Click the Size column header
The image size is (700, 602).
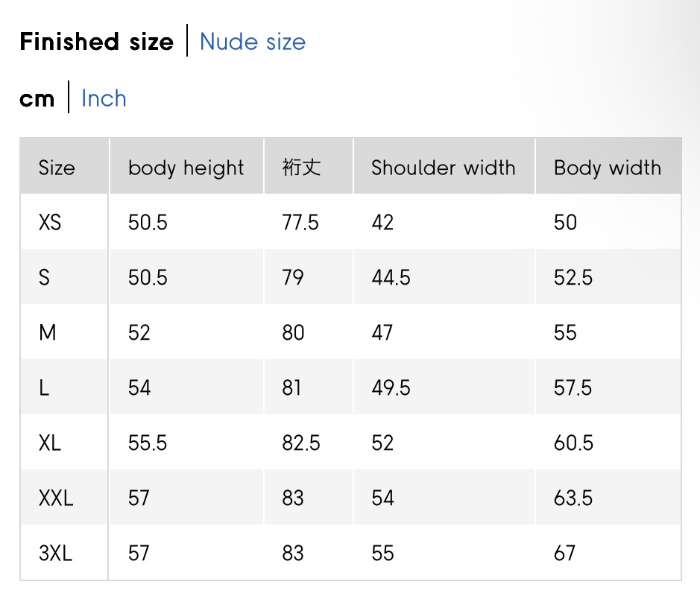pyautogui.click(x=57, y=168)
